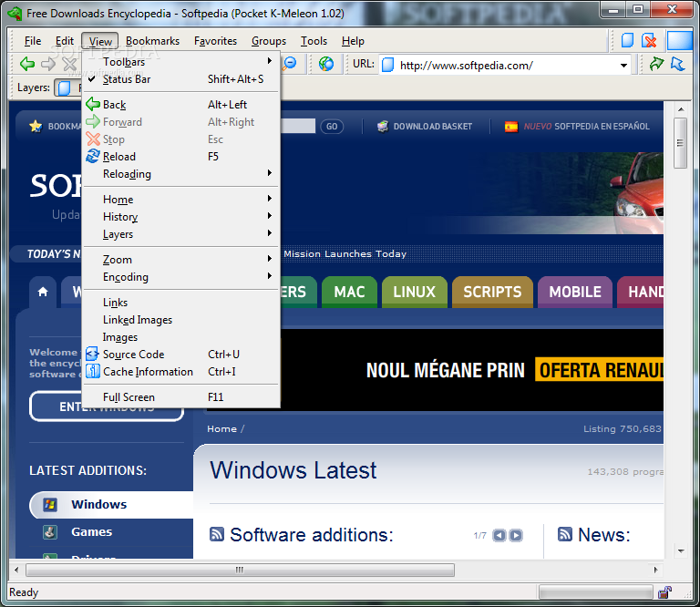The height and width of the screenshot is (607, 700).
Task: Click the next arrow next to 1/7
Action: (516, 535)
